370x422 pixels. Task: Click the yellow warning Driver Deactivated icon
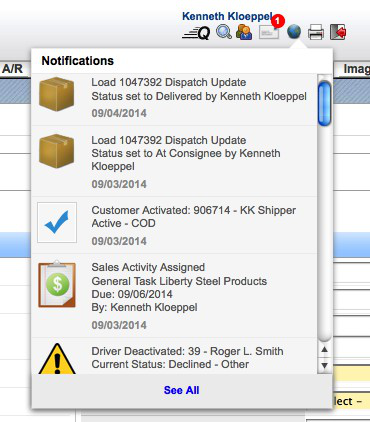(x=57, y=359)
